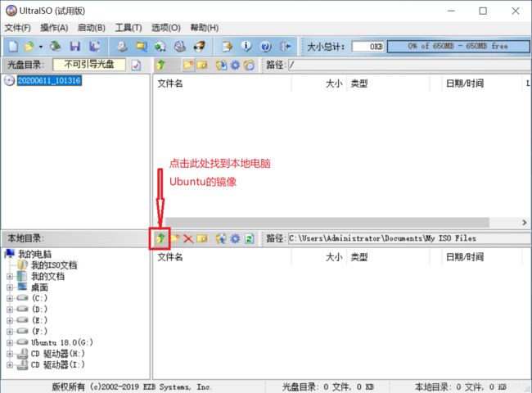Expand the (F:) drive node
The width and height of the screenshot is (532, 393).
coord(10,332)
